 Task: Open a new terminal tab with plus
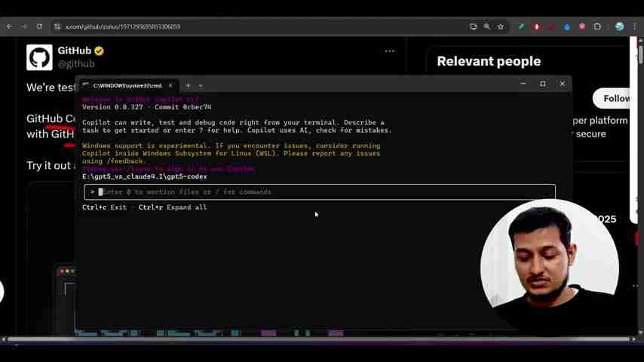188,86
